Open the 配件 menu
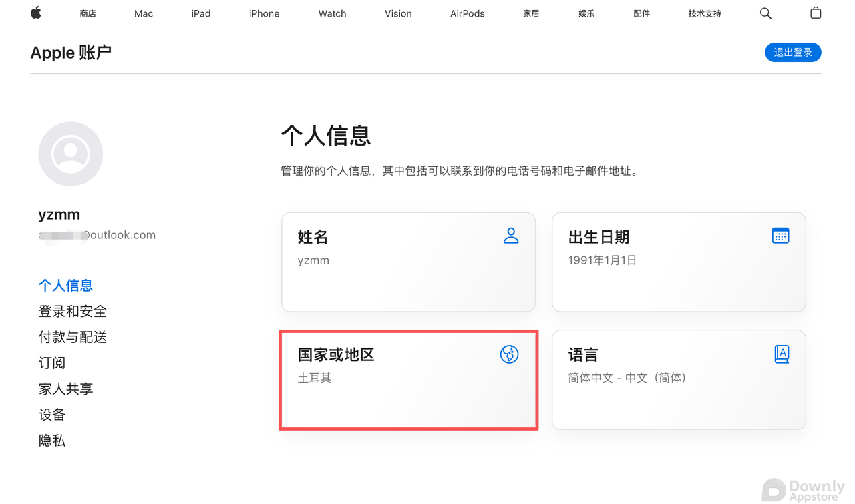 (642, 13)
